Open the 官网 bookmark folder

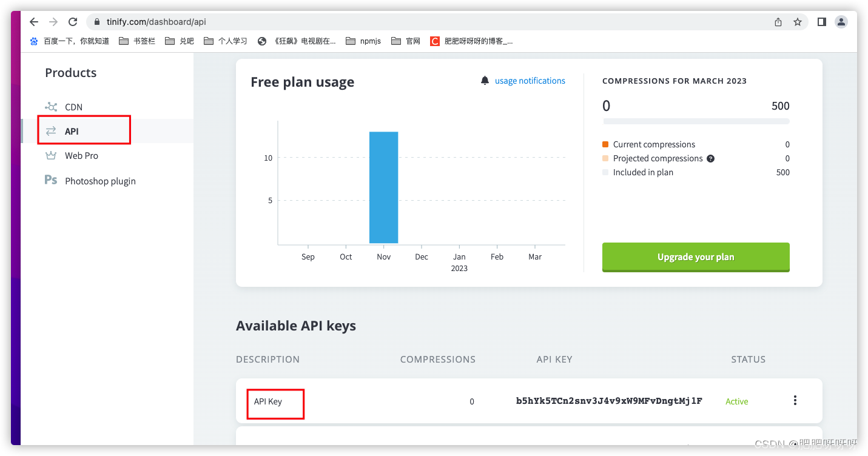(406, 41)
